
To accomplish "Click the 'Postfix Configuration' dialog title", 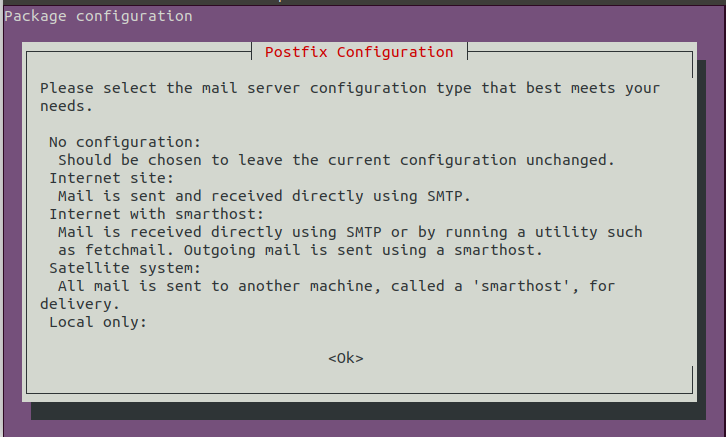I will click(x=359, y=52).
